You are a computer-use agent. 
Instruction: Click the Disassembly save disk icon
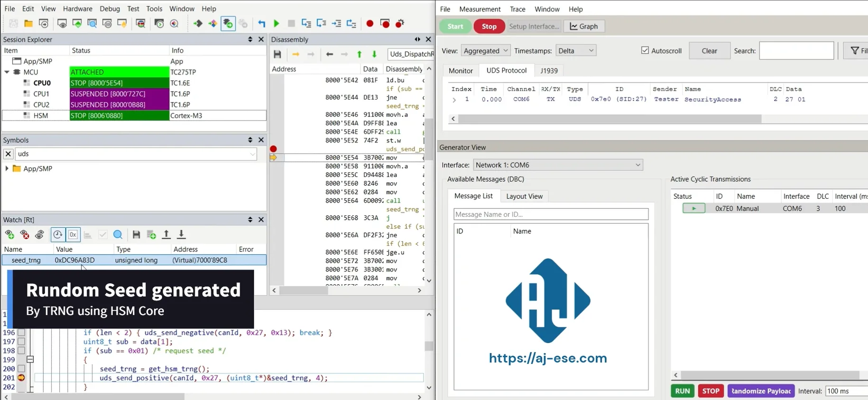[x=277, y=54]
